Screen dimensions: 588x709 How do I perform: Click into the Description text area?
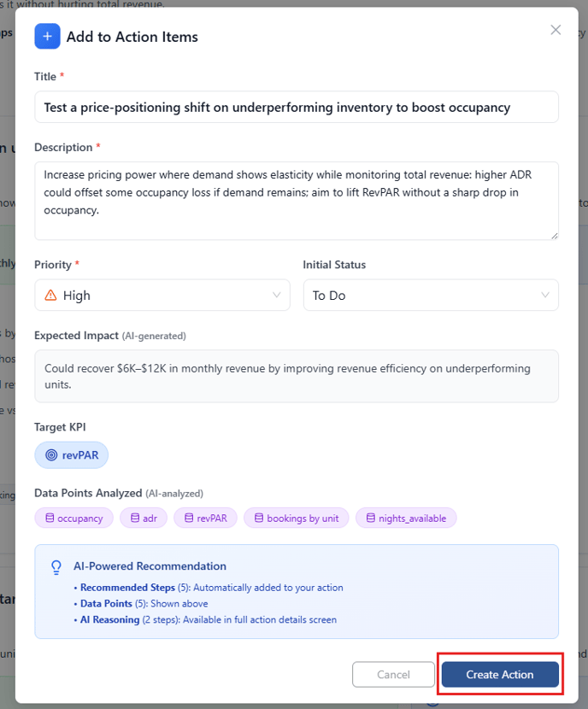(x=296, y=200)
